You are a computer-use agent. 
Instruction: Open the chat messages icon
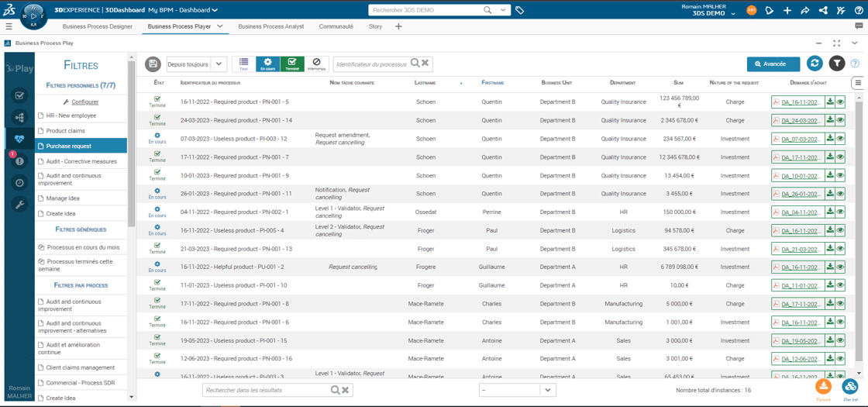coord(859,26)
